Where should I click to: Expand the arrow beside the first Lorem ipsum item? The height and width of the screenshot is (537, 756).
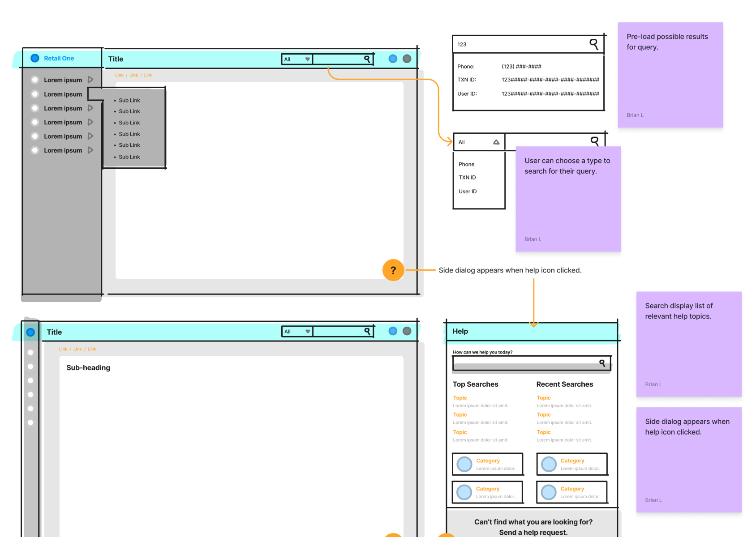[90, 80]
